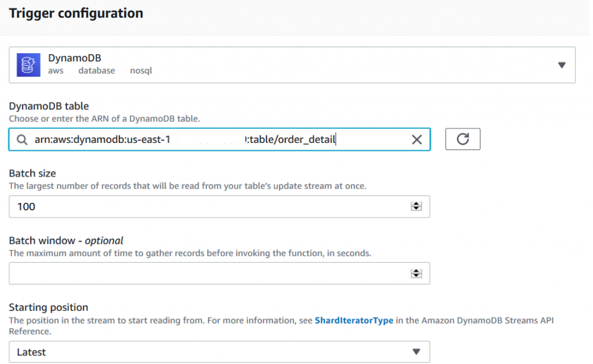Click the nosql tag under DynamoDB

point(141,71)
